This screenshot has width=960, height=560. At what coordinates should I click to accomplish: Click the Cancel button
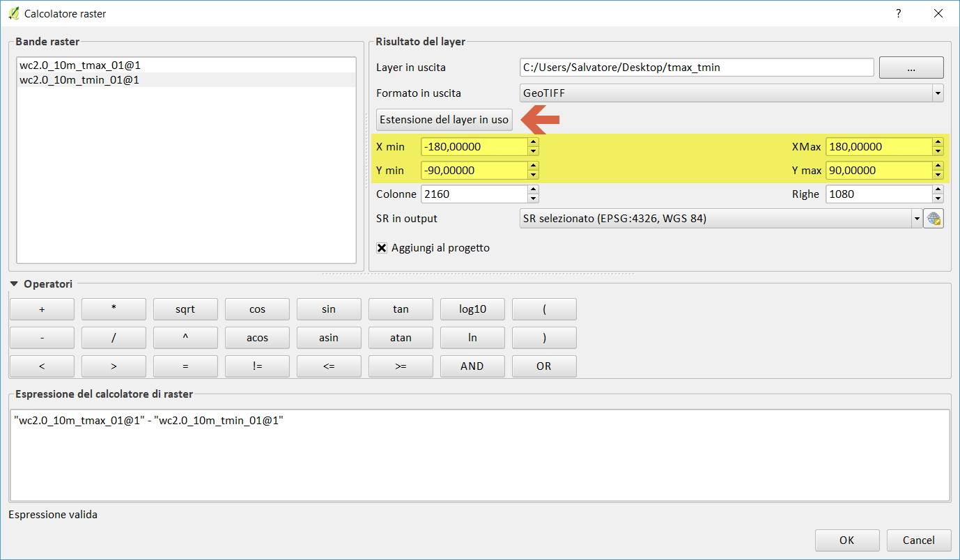pos(919,540)
